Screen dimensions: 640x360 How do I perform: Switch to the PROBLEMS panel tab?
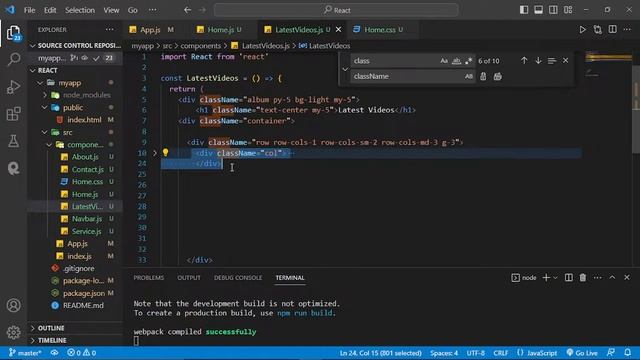coord(149,278)
